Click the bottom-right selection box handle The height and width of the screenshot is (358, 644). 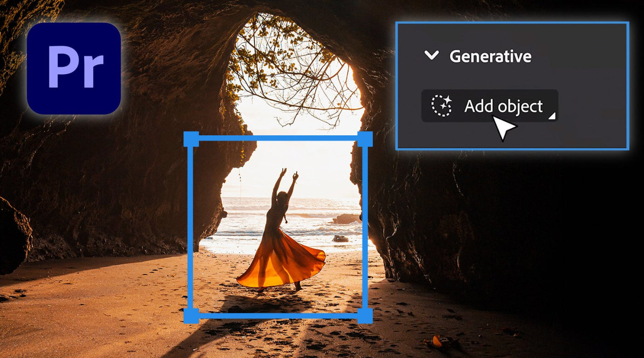tap(366, 316)
